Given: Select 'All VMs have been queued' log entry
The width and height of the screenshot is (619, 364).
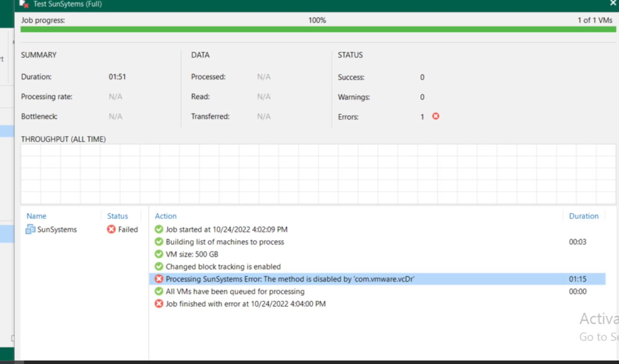Looking at the screenshot, I should (x=235, y=291).
